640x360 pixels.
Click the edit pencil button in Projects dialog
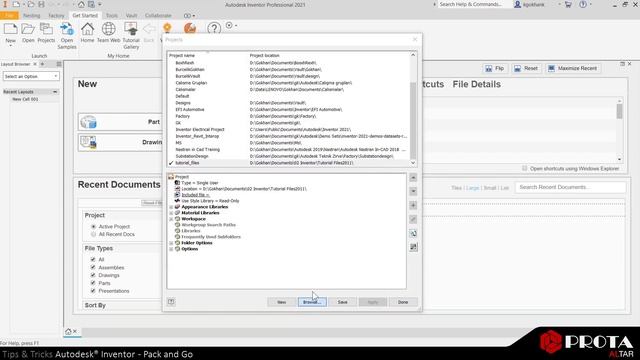413,219
